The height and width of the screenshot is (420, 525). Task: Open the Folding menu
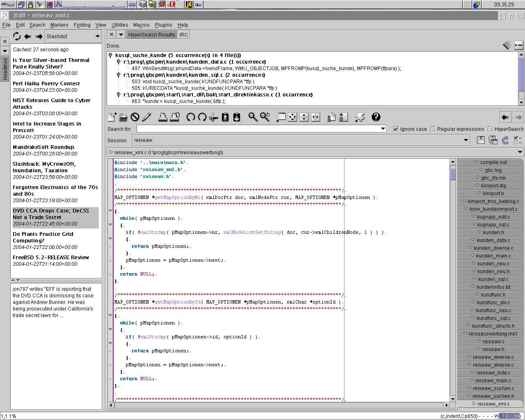coord(82,25)
